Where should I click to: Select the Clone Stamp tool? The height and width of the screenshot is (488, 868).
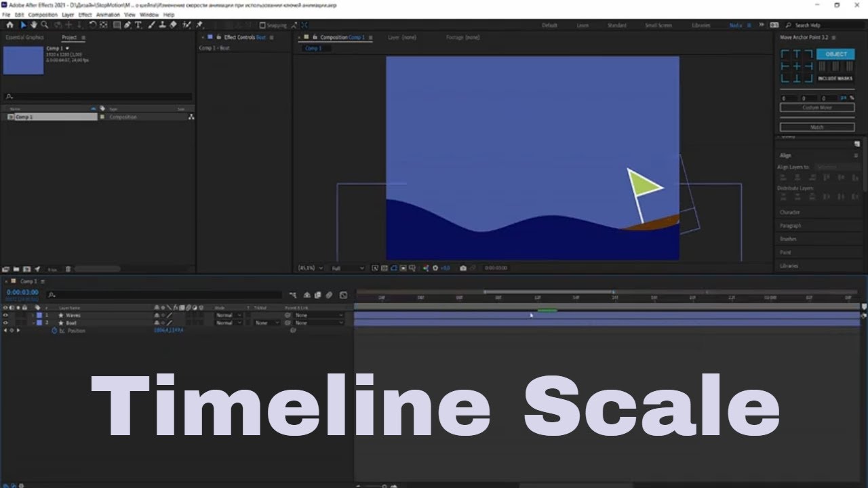coord(162,25)
